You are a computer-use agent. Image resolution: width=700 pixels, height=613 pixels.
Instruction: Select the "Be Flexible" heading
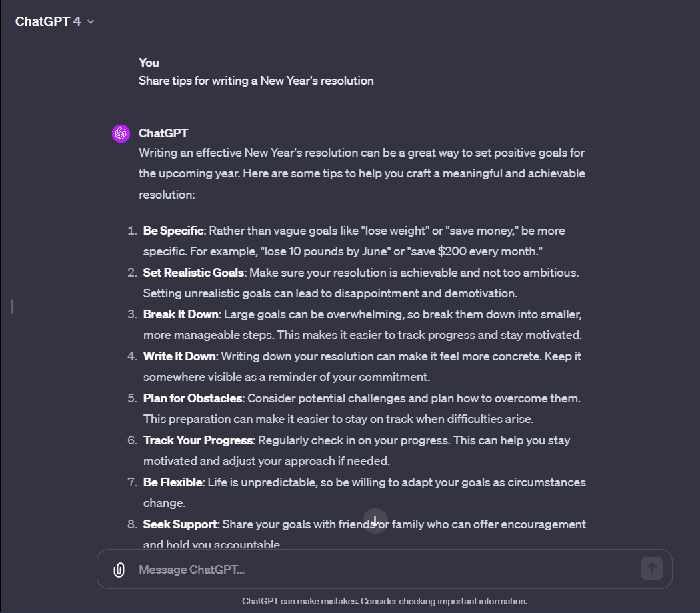pyautogui.click(x=173, y=482)
